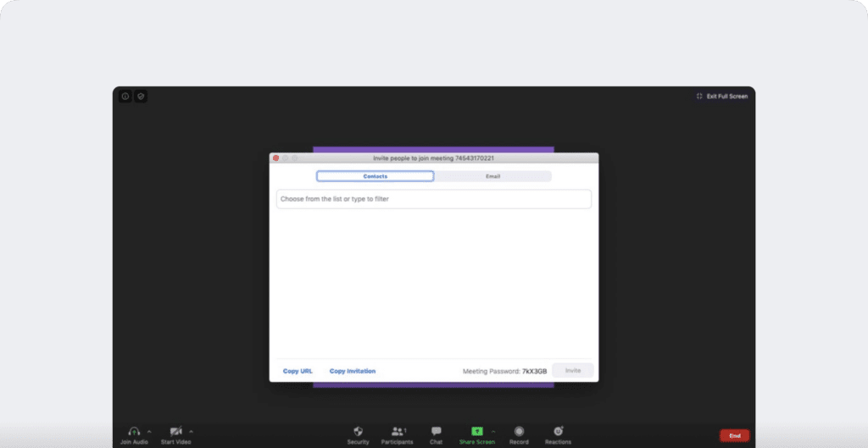Exit Full Screen mode
Screen dimensions: 868x448
coord(722,97)
